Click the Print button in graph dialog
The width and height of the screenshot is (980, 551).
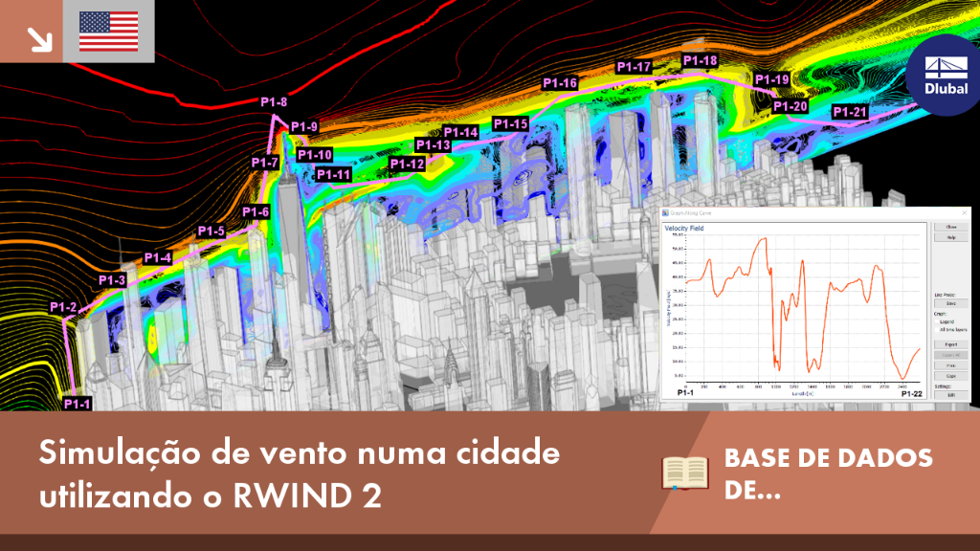coord(951,365)
